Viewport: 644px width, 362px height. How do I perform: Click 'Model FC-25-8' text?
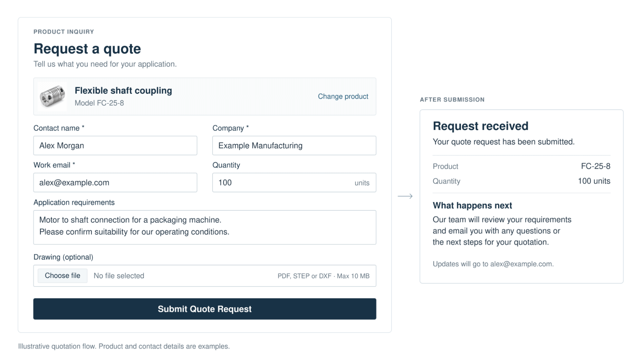click(99, 103)
